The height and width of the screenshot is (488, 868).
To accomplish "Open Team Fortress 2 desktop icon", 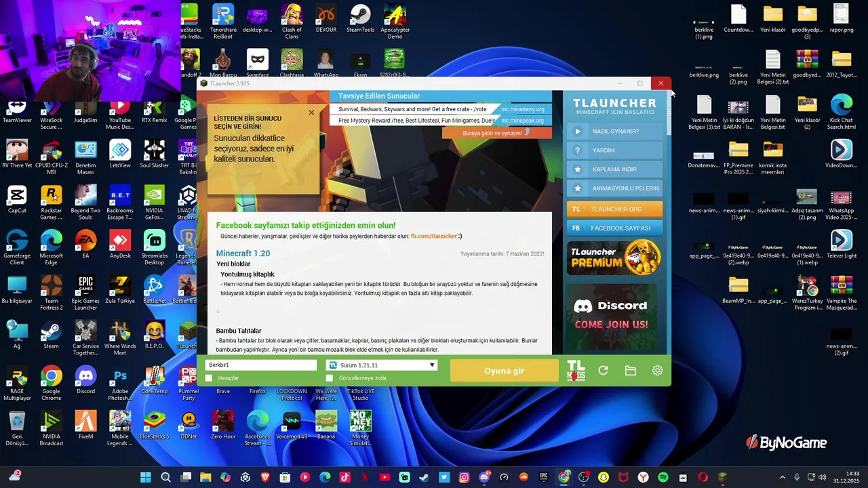I will click(51, 293).
